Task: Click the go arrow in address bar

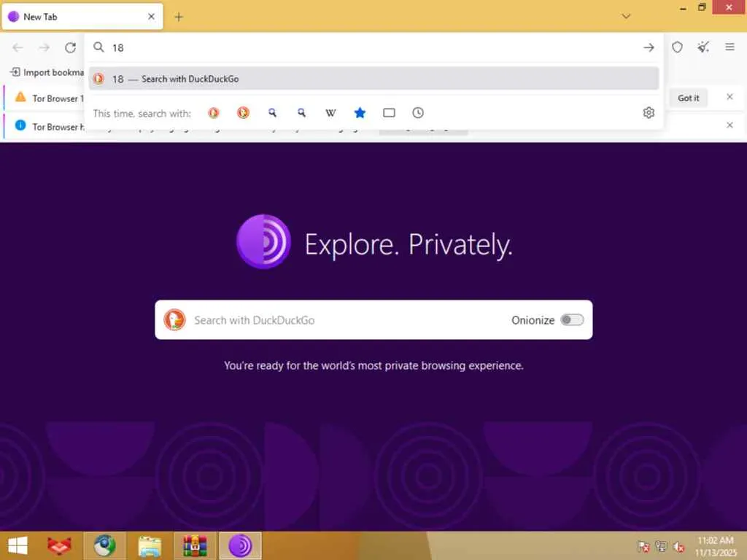Action: tap(649, 47)
